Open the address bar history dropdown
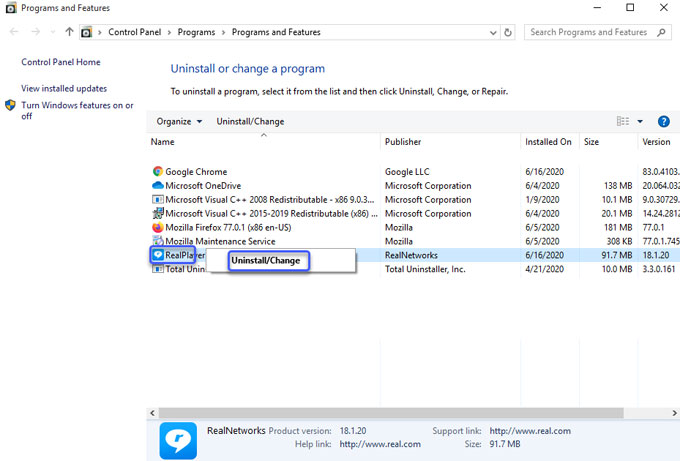Screen dimensions: 680x461 click(x=493, y=33)
